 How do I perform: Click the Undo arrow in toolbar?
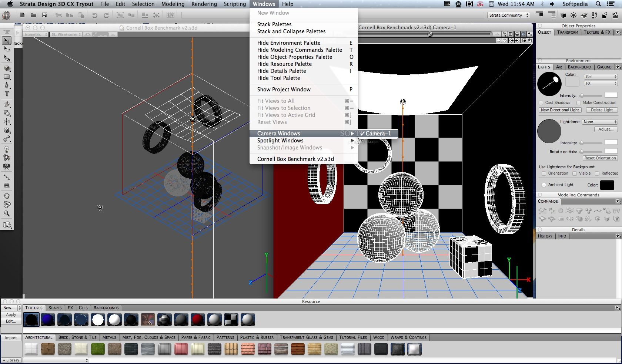95,15
